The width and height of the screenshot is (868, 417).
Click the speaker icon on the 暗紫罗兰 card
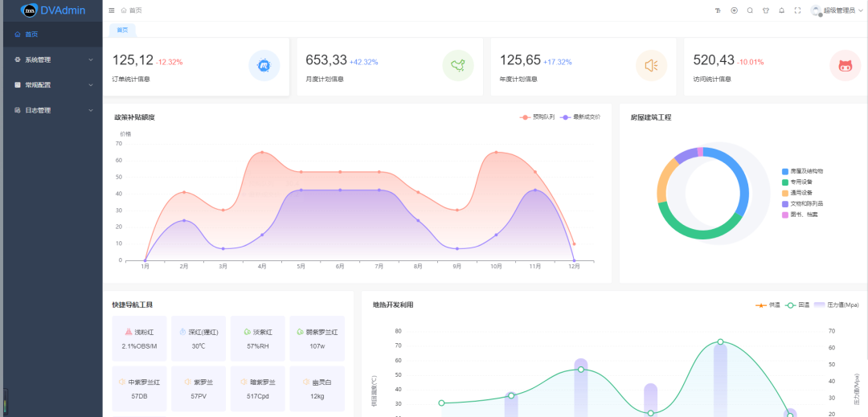(x=244, y=382)
